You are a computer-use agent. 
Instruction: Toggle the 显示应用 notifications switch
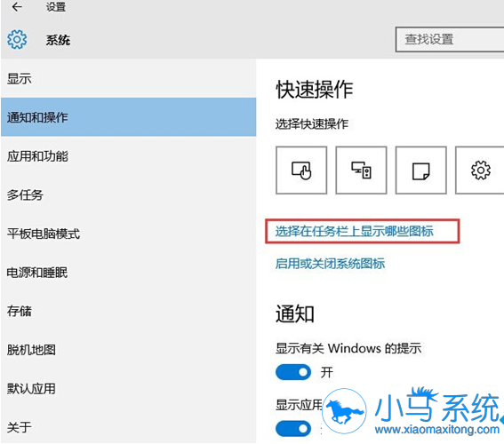tap(293, 429)
